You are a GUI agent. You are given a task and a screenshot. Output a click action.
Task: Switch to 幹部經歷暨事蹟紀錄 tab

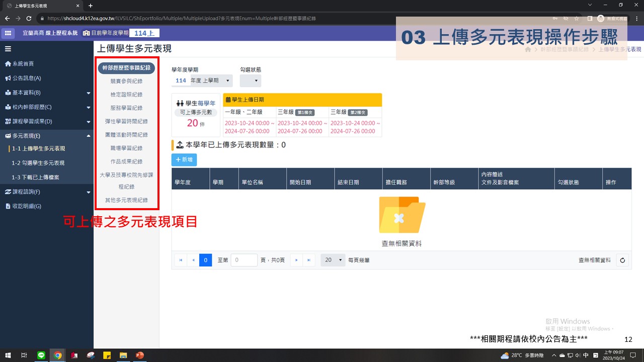coord(126,67)
